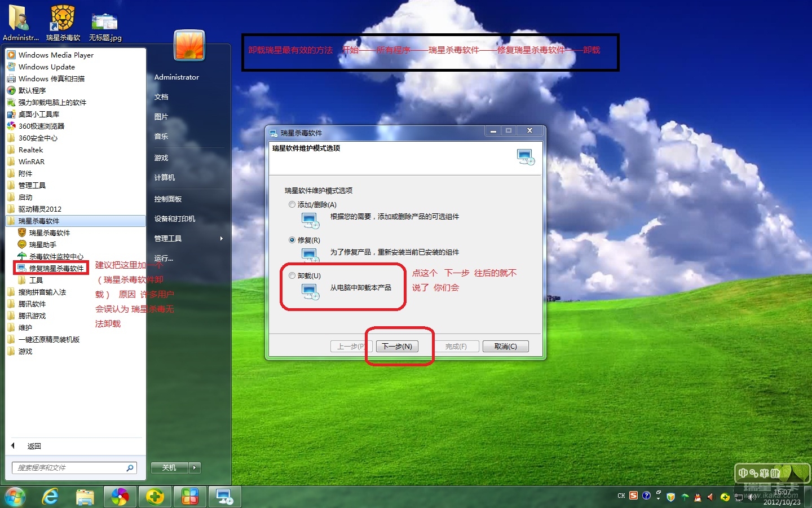
Task: Open 文档 in the Start menu
Action: point(161,97)
